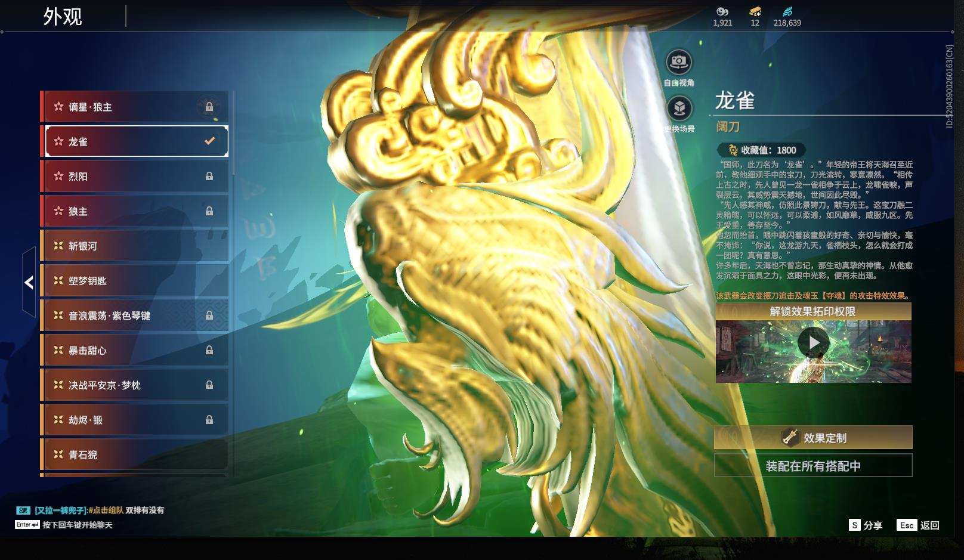
Task: Click the 1,921 currency icon
Action: coord(722,11)
